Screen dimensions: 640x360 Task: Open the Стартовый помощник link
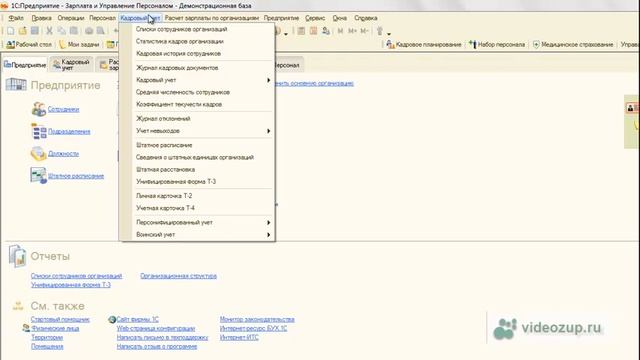pos(60,320)
